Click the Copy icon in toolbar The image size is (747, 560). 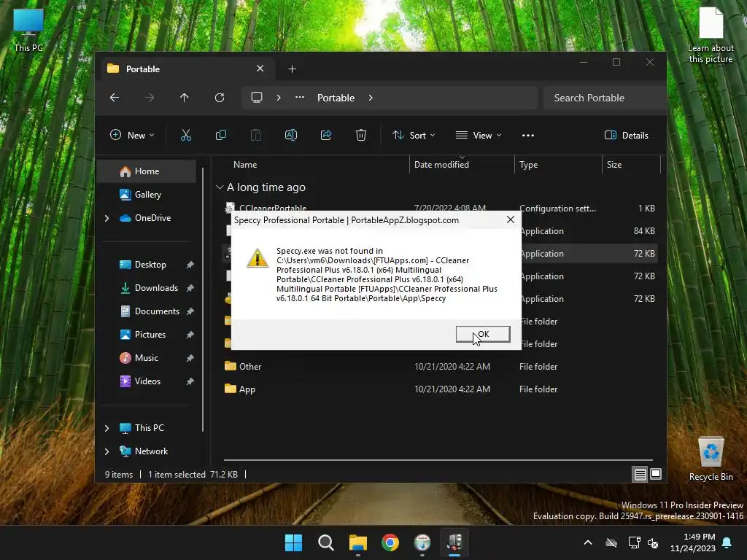(221, 135)
